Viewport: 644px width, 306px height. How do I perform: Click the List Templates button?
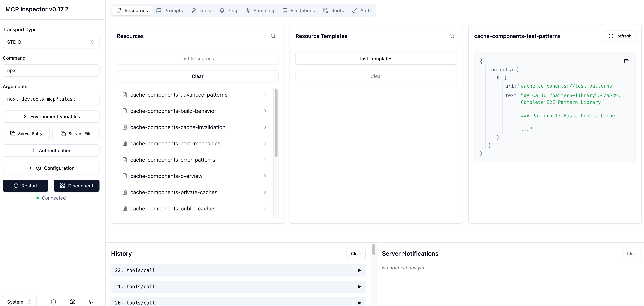click(376, 59)
